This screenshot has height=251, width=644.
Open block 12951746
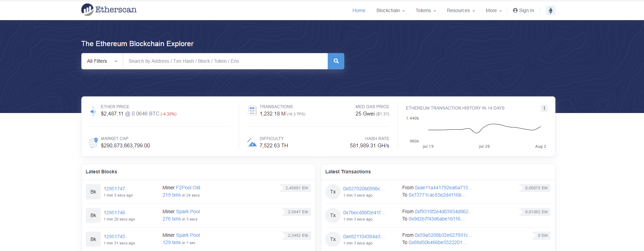tap(114, 213)
